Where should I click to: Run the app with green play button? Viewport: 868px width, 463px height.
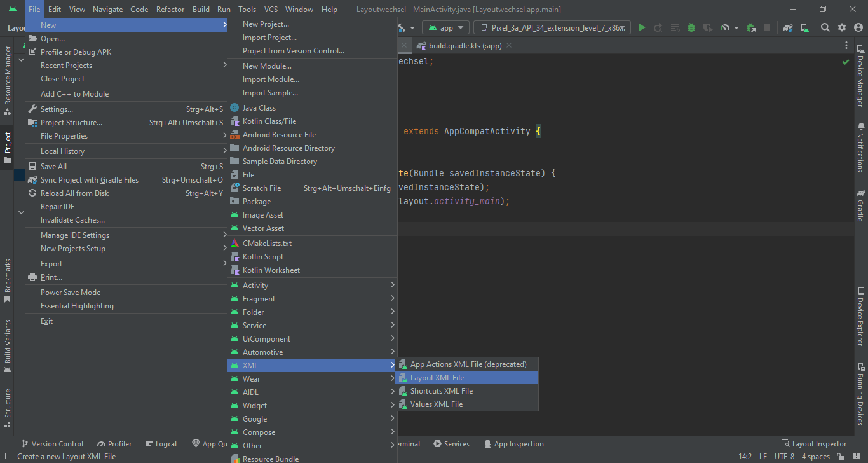pos(642,27)
